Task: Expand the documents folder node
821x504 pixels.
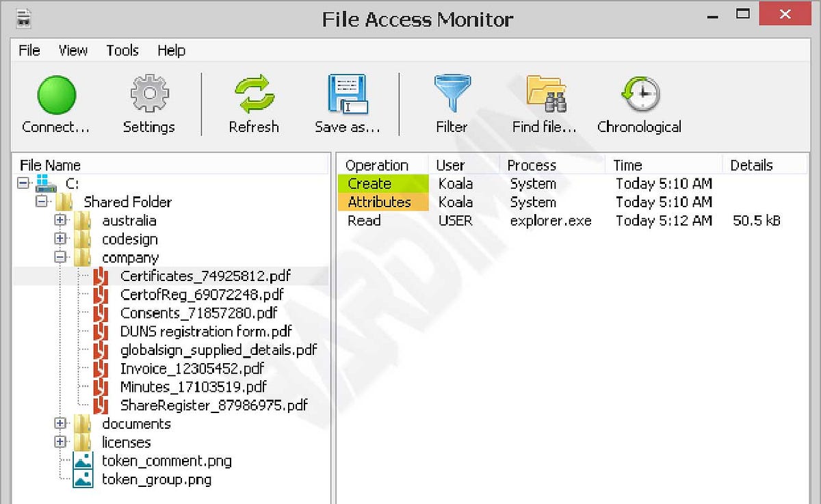Action: point(60,424)
